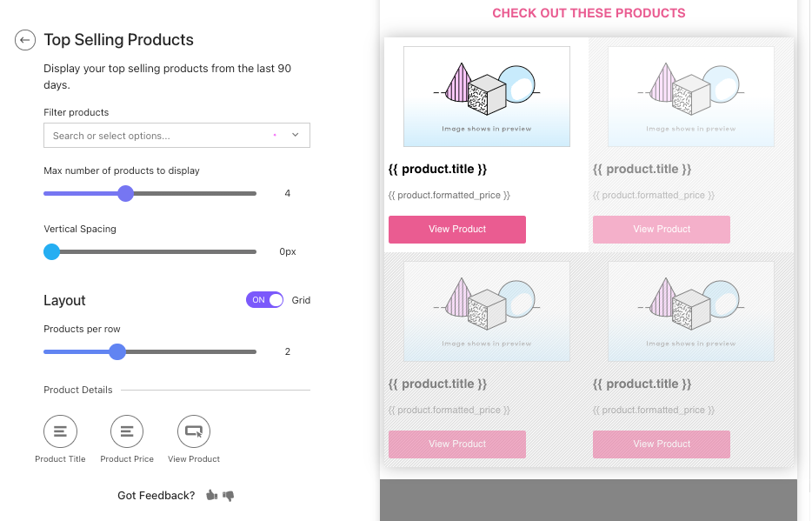Click View Product on third product card
The width and height of the screenshot is (812, 521).
pyautogui.click(x=456, y=444)
